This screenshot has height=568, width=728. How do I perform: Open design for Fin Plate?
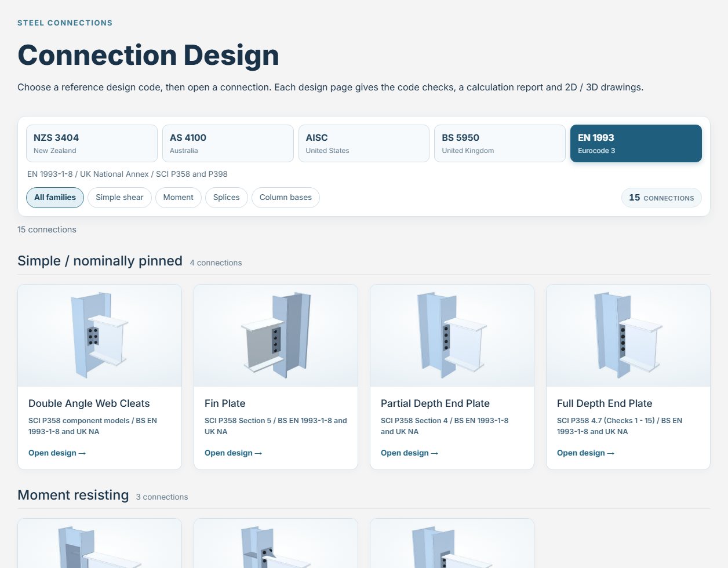pos(233,453)
